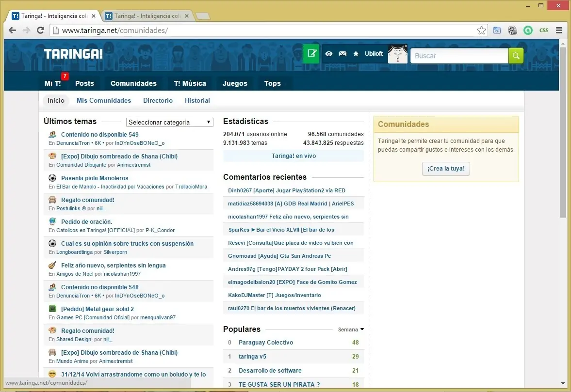
Task: Select the Inicio sub-tab
Action: click(x=56, y=100)
